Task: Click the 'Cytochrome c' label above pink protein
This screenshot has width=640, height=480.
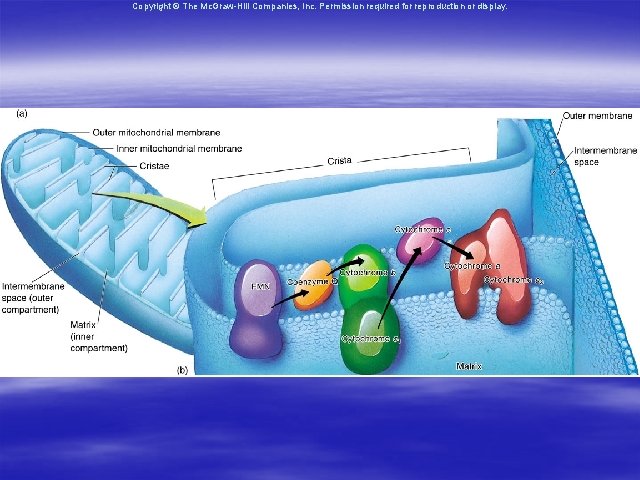Action: pyautogui.click(x=422, y=229)
